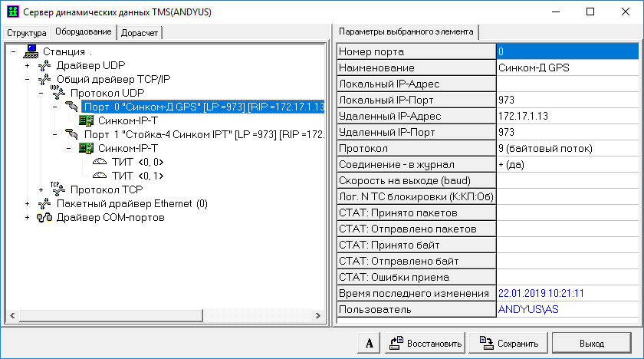Screen dimensions: 644x359
Task: Expand the Драйвер UDP node
Action: [x=28, y=65]
